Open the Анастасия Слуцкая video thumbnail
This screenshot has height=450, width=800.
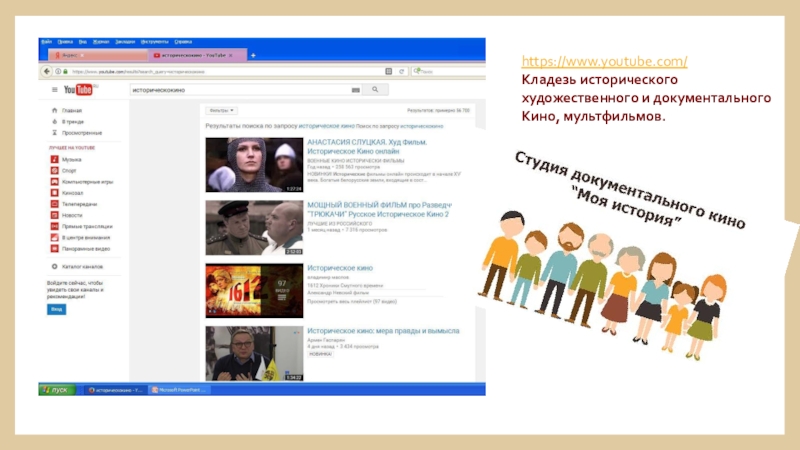[254, 165]
